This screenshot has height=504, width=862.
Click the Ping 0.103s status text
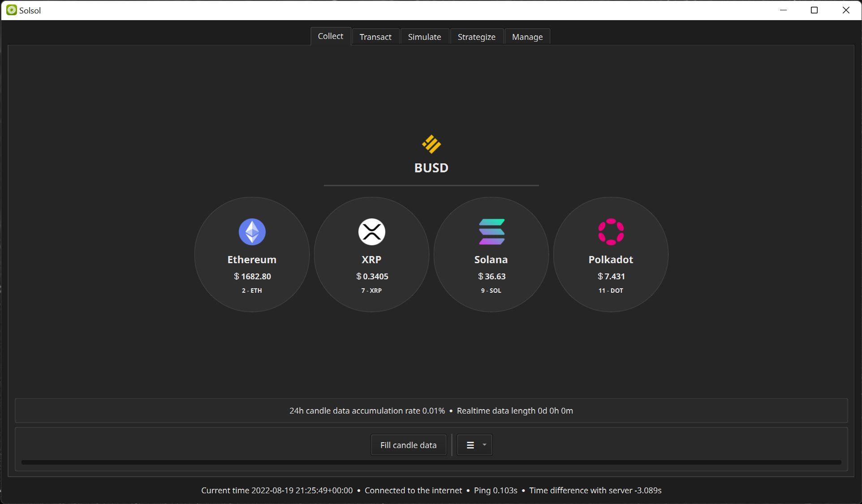pyautogui.click(x=496, y=490)
